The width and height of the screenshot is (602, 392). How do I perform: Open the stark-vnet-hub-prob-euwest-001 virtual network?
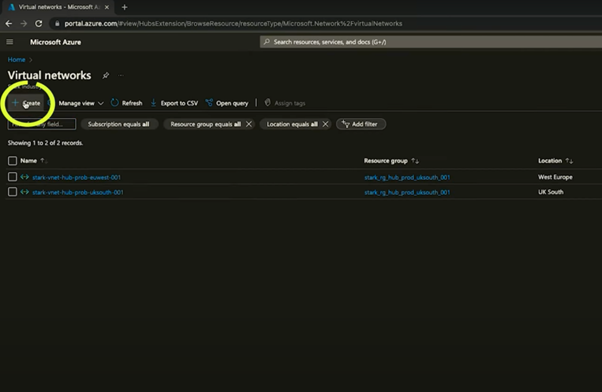76,177
